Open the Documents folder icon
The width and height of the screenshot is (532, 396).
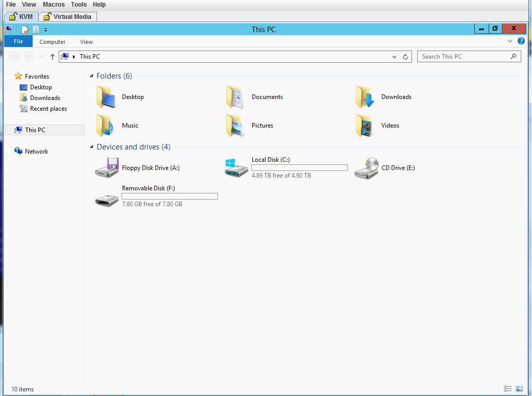(x=235, y=97)
